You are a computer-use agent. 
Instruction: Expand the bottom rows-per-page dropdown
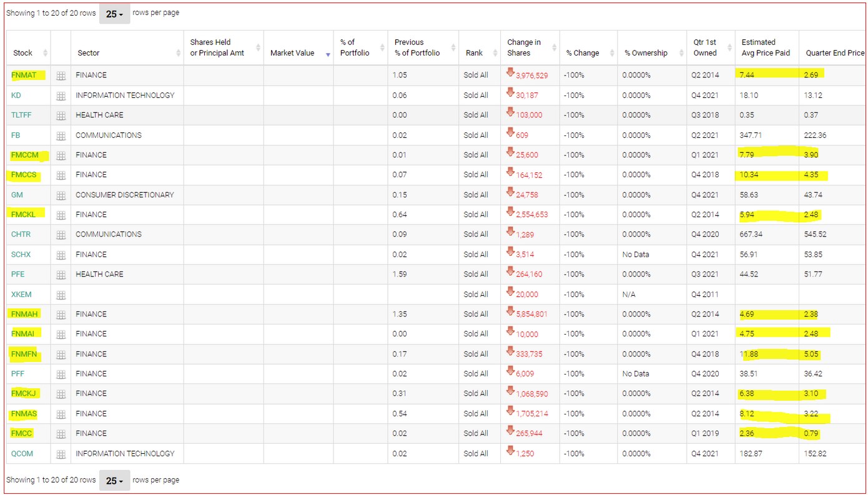click(114, 481)
